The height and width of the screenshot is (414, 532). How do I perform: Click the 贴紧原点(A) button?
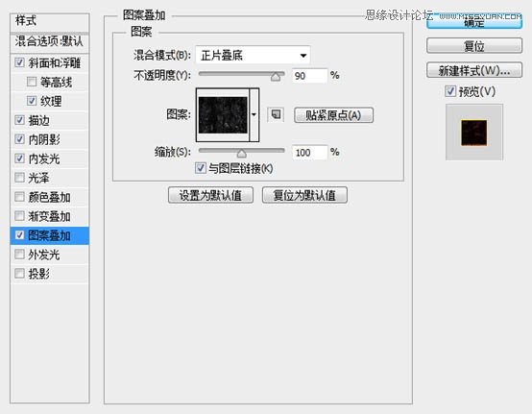pos(333,115)
